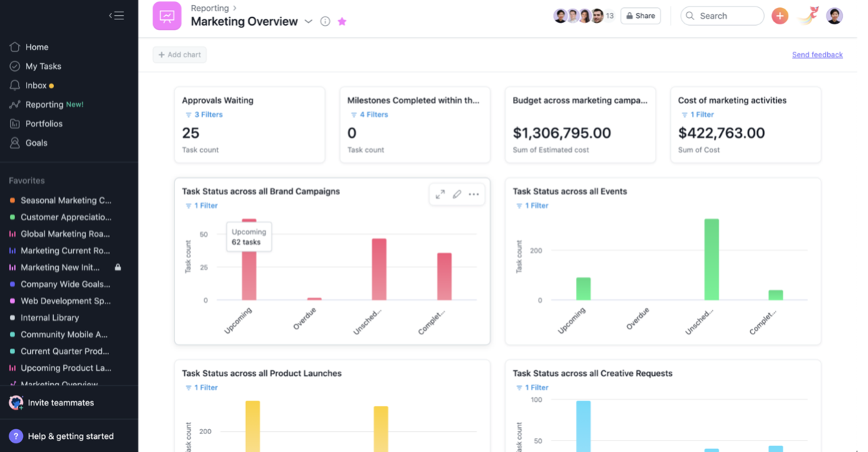Screen dimensions: 868x452
Task: Collapse the sidebar with the hamburger icon
Action: tap(116, 15)
